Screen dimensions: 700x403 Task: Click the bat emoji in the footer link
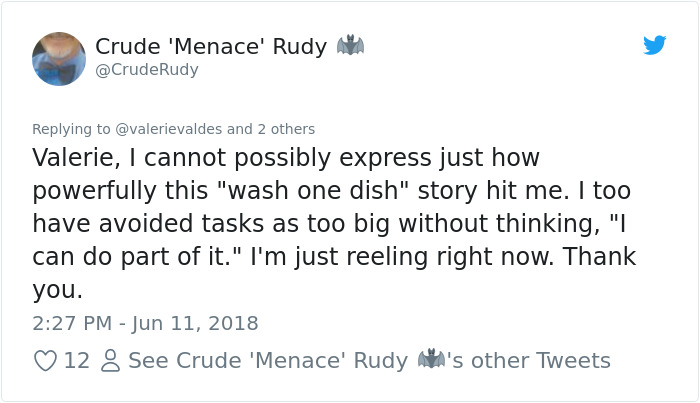[x=431, y=360]
